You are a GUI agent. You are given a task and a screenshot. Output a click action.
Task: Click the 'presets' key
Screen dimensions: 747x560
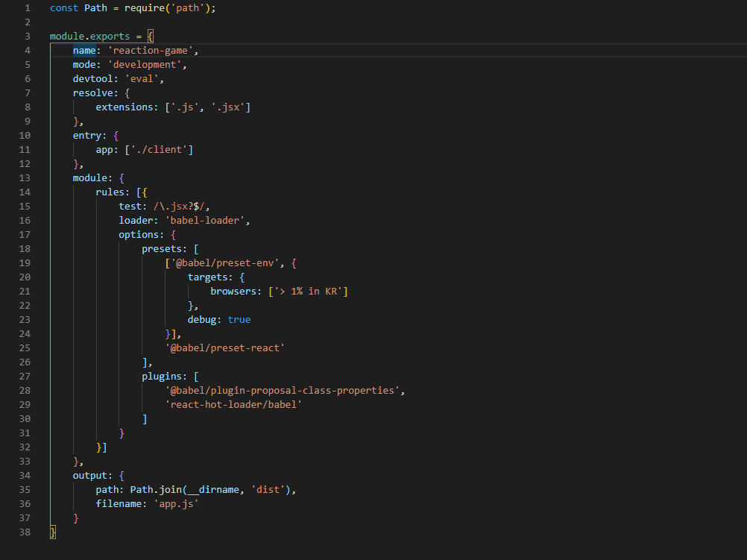pyautogui.click(x=162, y=249)
